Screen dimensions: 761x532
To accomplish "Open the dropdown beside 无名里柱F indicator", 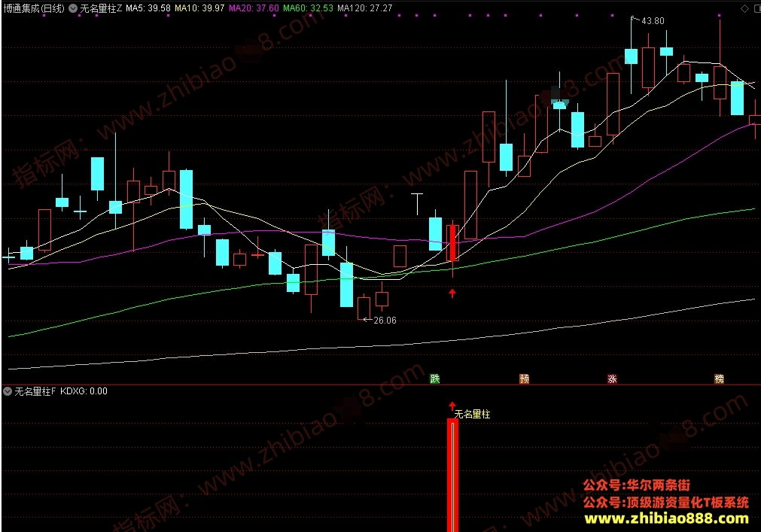I will [x=8, y=391].
